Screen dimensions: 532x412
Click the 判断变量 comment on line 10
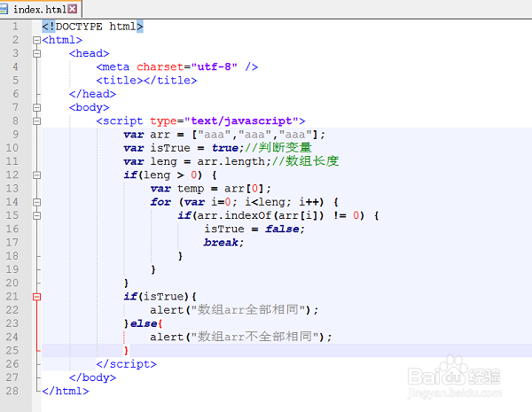click(278, 148)
